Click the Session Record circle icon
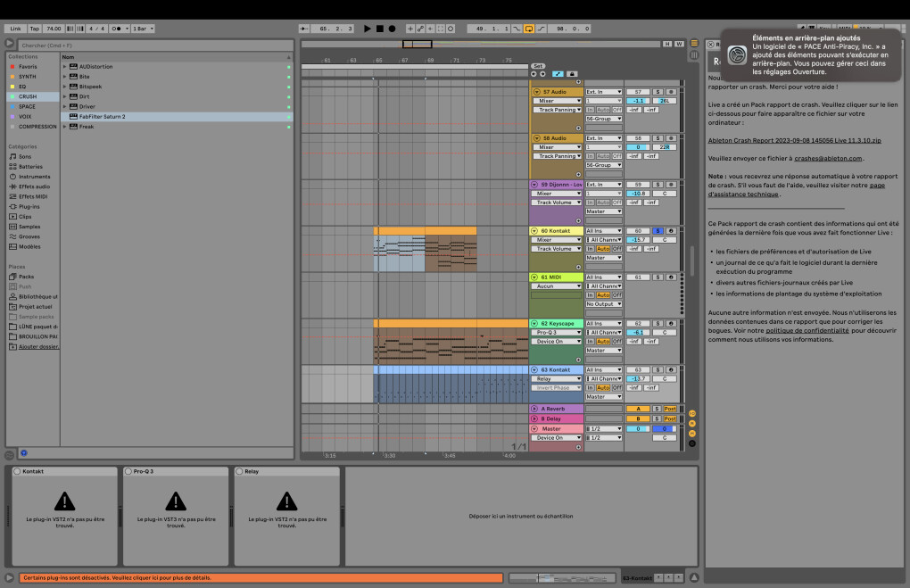 tap(451, 29)
